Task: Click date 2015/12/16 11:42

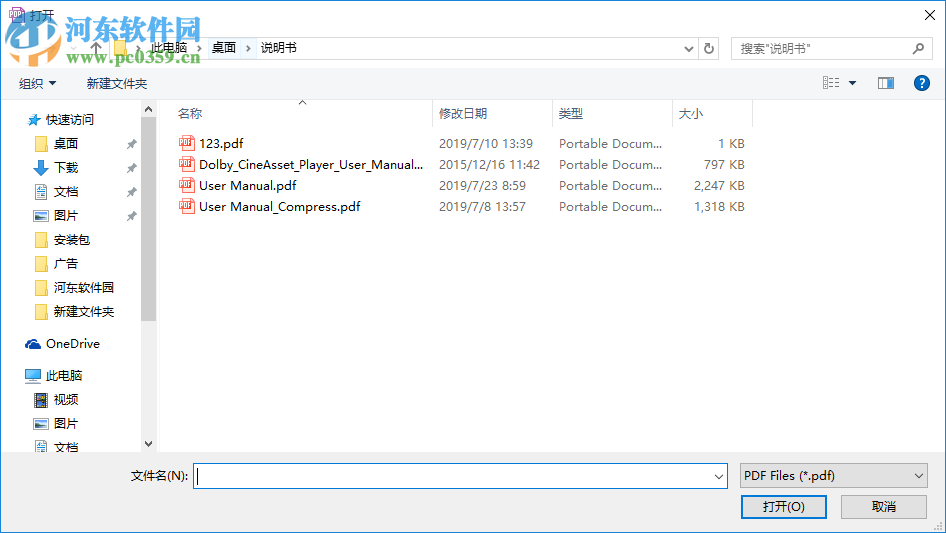Action: (x=489, y=165)
